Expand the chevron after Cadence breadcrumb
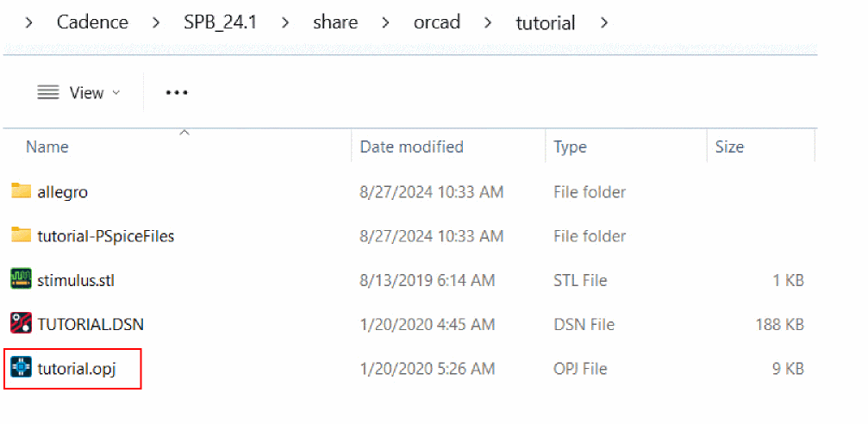Image resolution: width=868 pixels, height=424 pixels. (157, 22)
